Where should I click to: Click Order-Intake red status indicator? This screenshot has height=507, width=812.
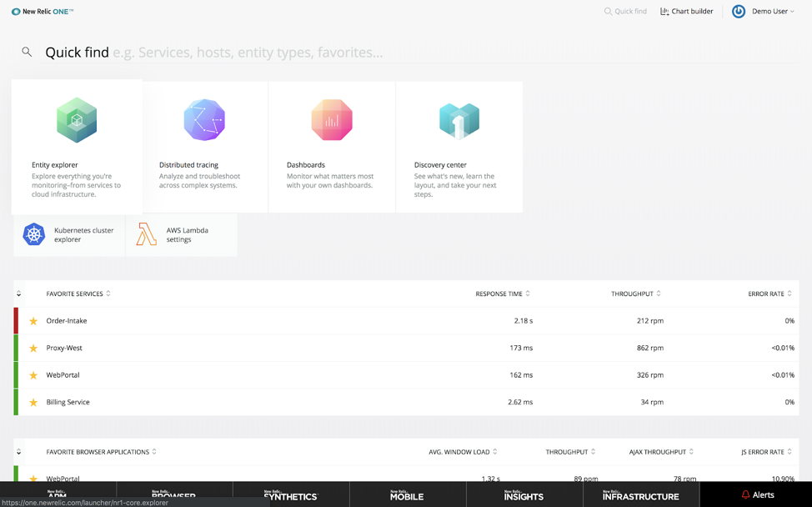(x=16, y=320)
